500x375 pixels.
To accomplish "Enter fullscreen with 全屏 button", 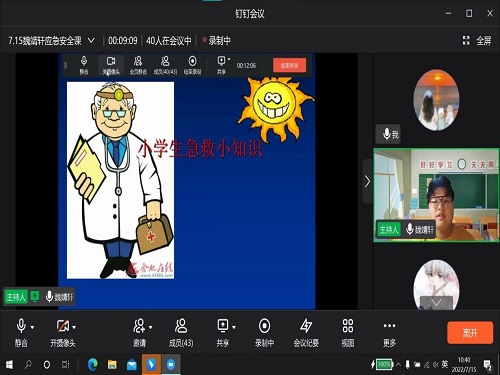I will [477, 41].
